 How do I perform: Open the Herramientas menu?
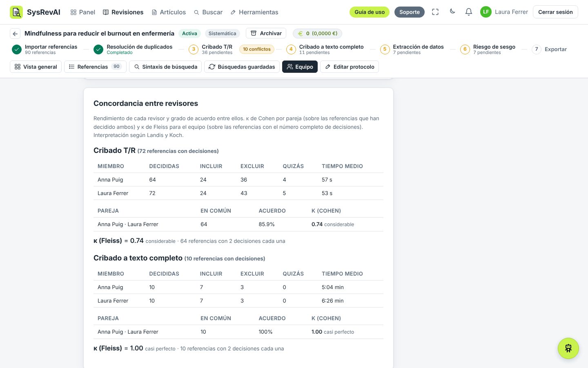coord(254,12)
